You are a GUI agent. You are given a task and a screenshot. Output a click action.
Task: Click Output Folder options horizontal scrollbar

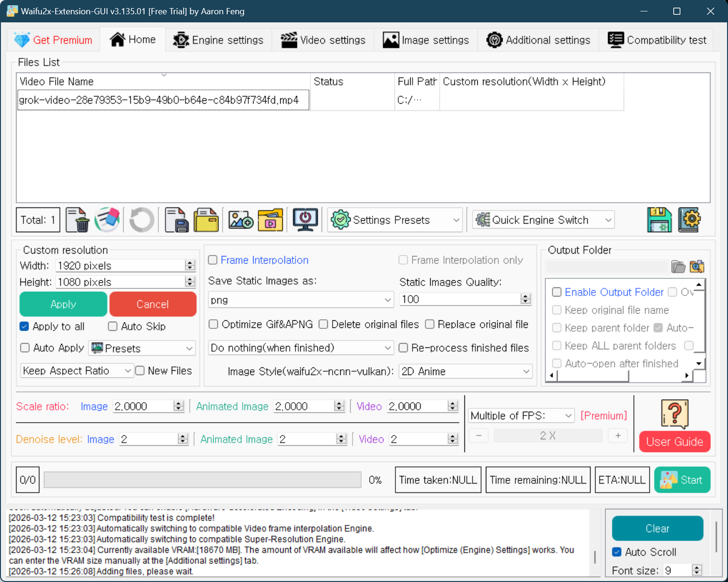pyautogui.click(x=621, y=375)
